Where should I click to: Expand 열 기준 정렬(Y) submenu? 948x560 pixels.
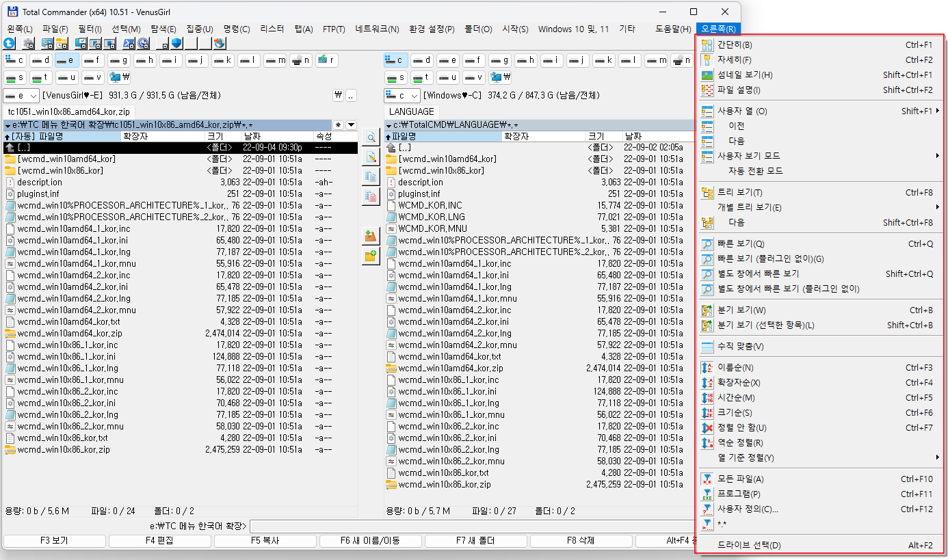819,458
